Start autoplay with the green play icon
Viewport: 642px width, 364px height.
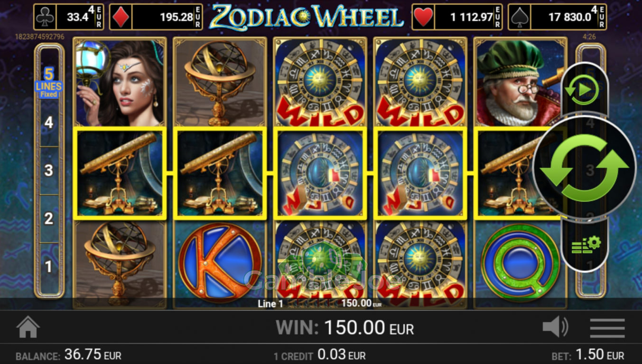[584, 90]
